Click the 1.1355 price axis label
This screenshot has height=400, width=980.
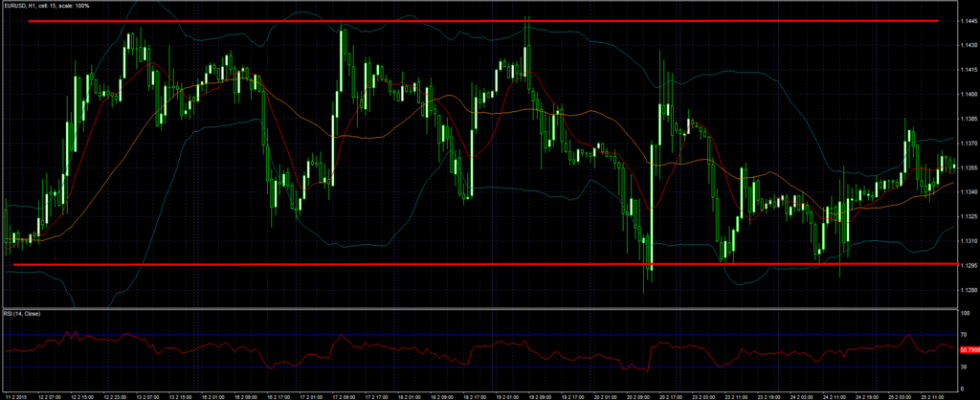[x=968, y=167]
